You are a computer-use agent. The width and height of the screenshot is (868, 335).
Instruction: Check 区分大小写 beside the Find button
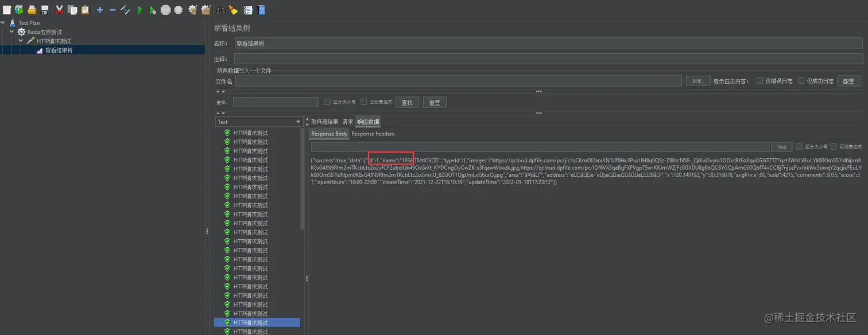[x=799, y=147]
